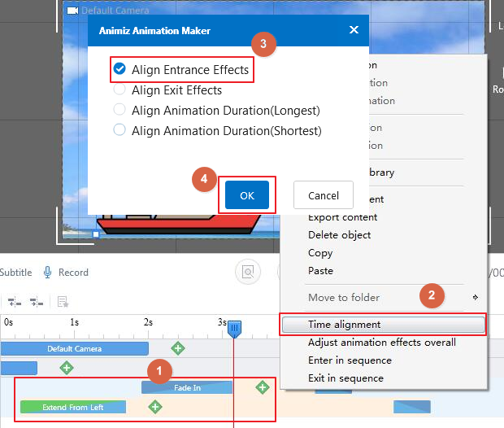Click Enter in sequence menu item
504x428 pixels.
point(345,360)
